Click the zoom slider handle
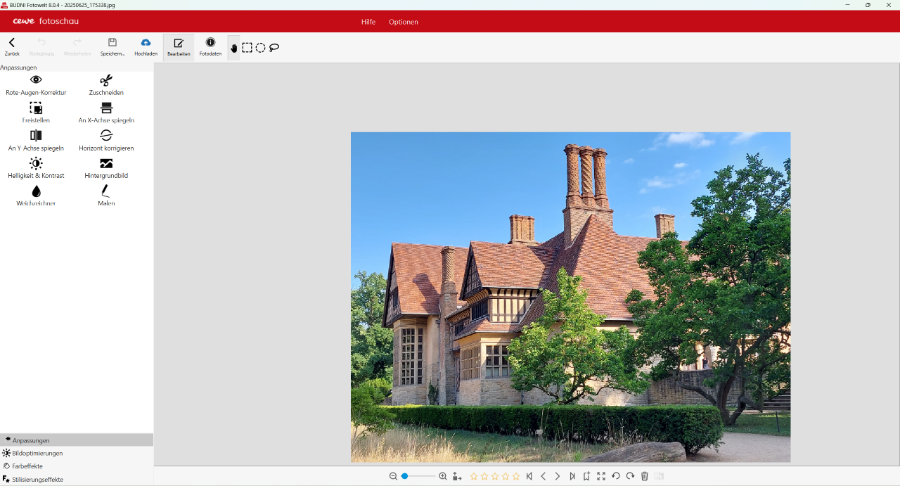900x486 pixels. (x=405, y=476)
